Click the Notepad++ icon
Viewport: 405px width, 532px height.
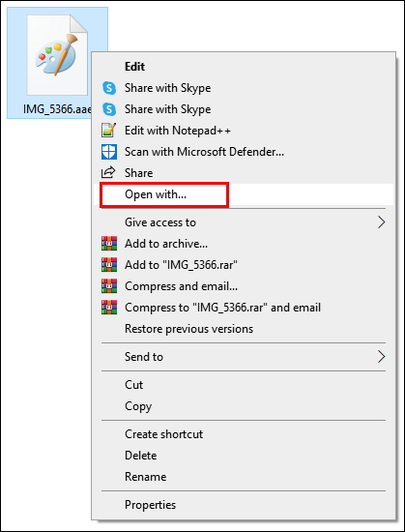click(109, 131)
